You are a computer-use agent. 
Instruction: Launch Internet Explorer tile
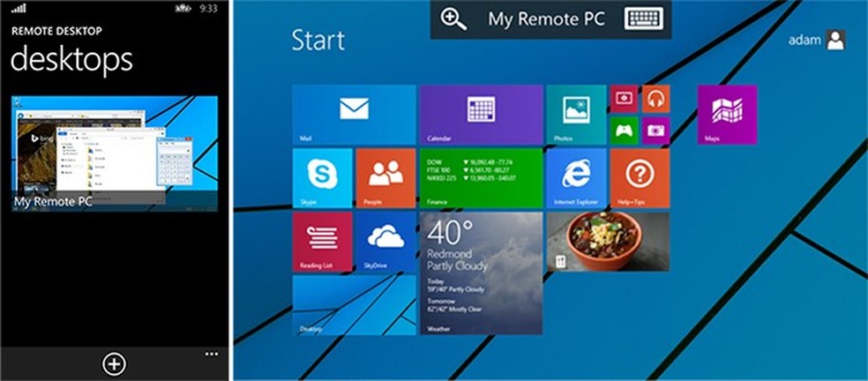(x=576, y=178)
